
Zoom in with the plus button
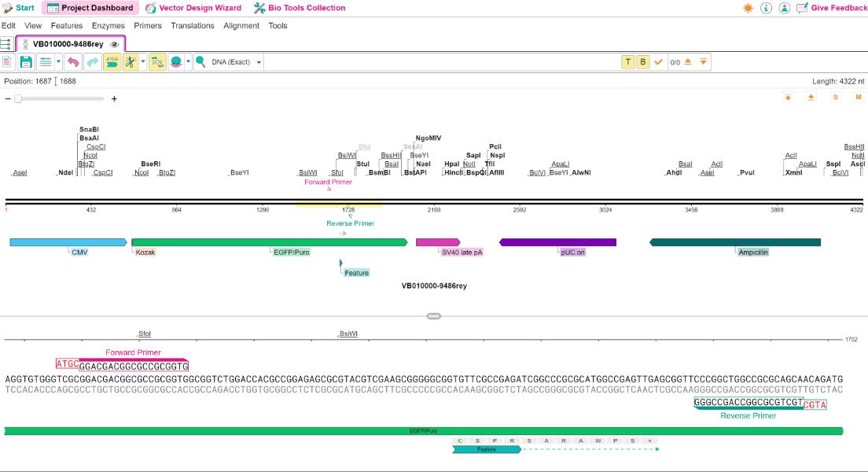point(114,98)
